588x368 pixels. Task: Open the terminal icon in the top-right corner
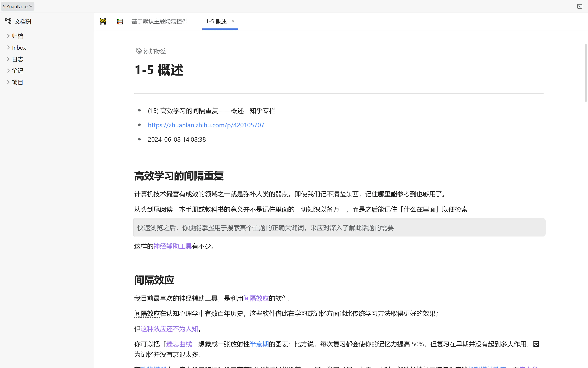[580, 6]
